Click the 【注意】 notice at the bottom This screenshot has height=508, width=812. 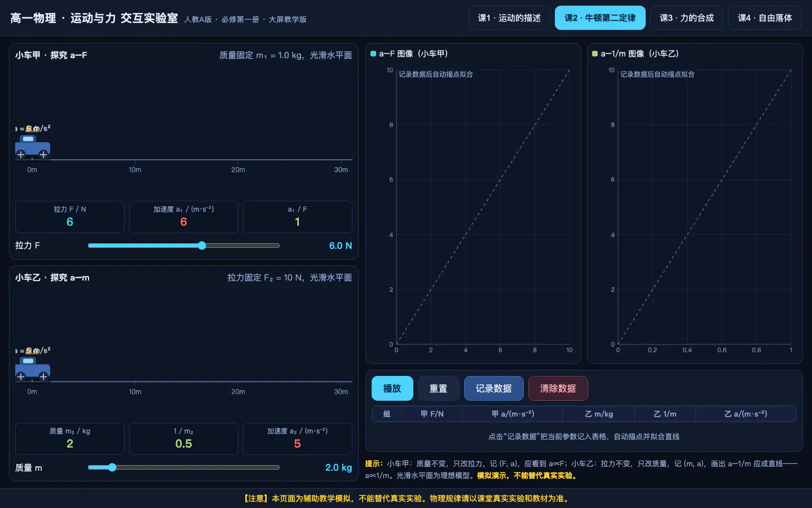coord(406,498)
